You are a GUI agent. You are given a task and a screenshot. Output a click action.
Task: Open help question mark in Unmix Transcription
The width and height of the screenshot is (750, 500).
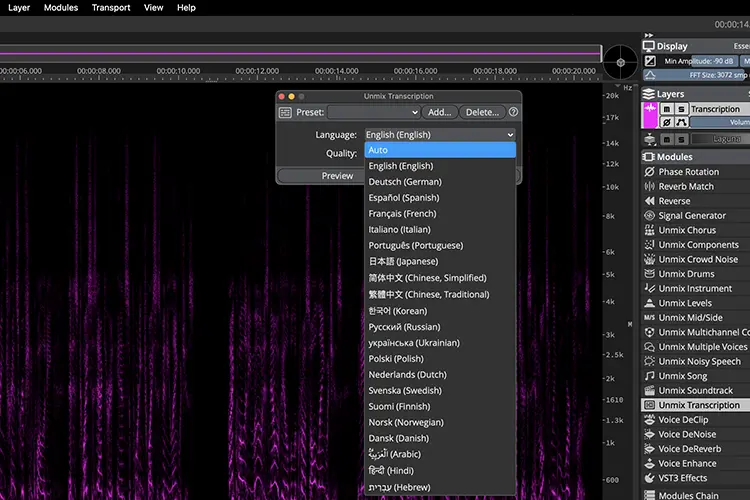tap(513, 112)
